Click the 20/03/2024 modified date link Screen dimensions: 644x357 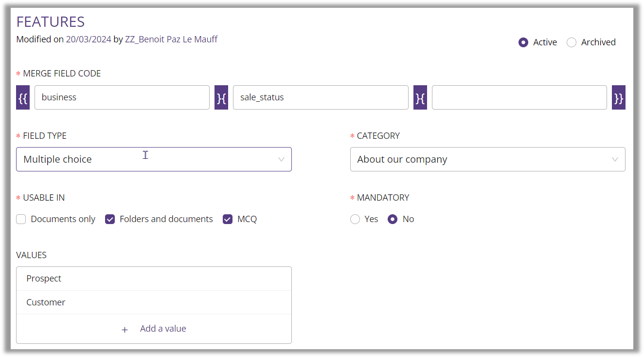[x=89, y=39]
